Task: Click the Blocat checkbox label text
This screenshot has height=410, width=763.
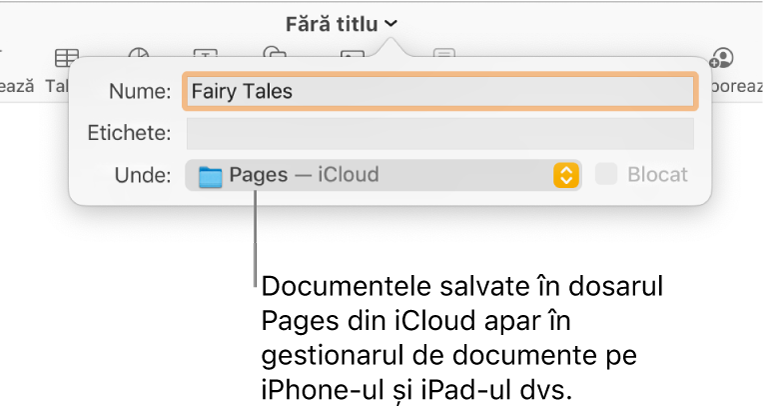Action: click(x=657, y=175)
